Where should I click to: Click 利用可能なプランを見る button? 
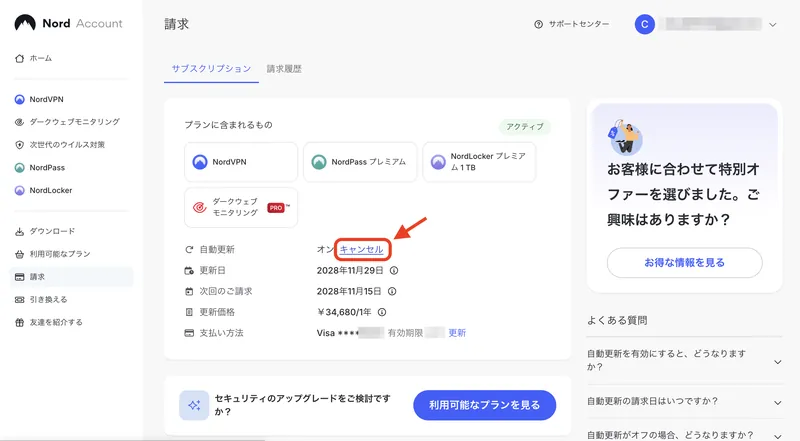484,405
